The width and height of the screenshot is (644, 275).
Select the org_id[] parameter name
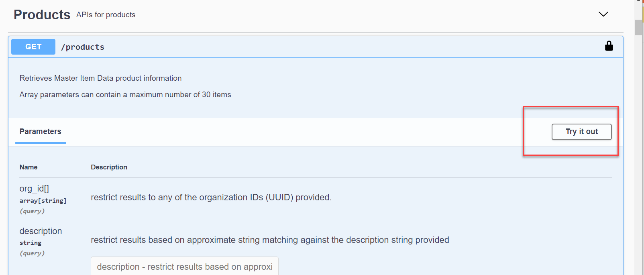pos(34,188)
